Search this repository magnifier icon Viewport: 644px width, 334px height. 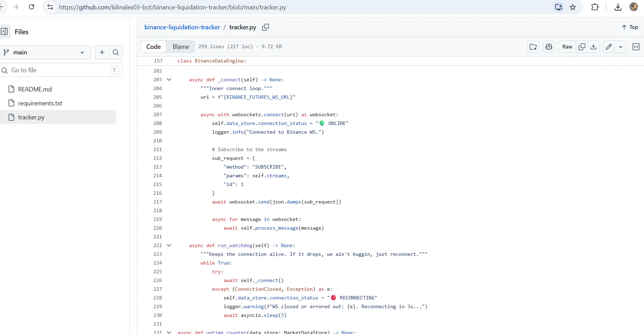(116, 52)
